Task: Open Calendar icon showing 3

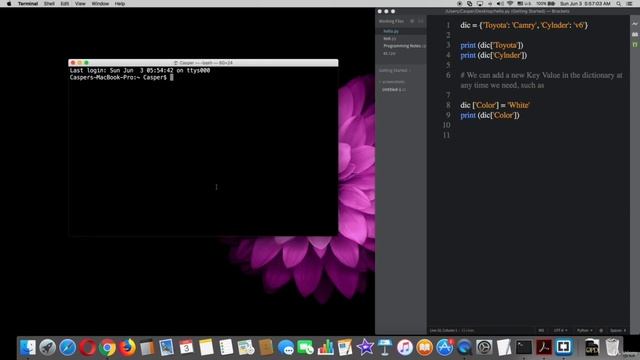Action: pyautogui.click(x=186, y=347)
